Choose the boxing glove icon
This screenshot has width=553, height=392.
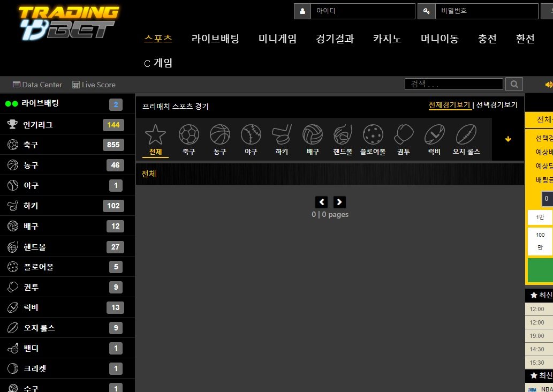pos(404,134)
